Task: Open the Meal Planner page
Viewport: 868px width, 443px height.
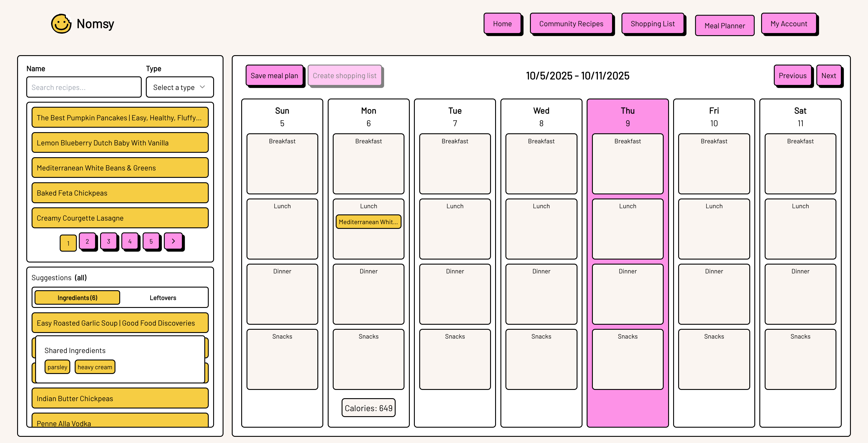Action: (724, 25)
